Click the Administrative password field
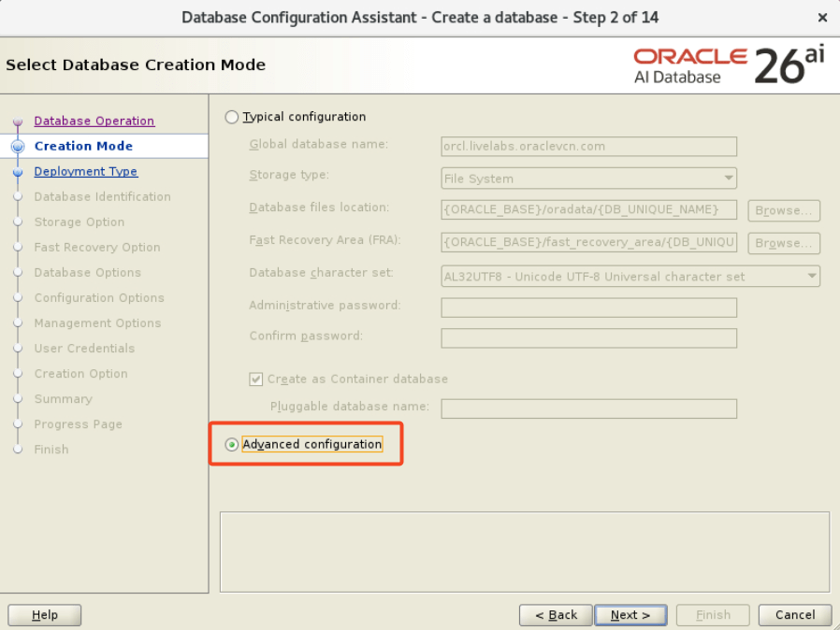 coord(588,308)
